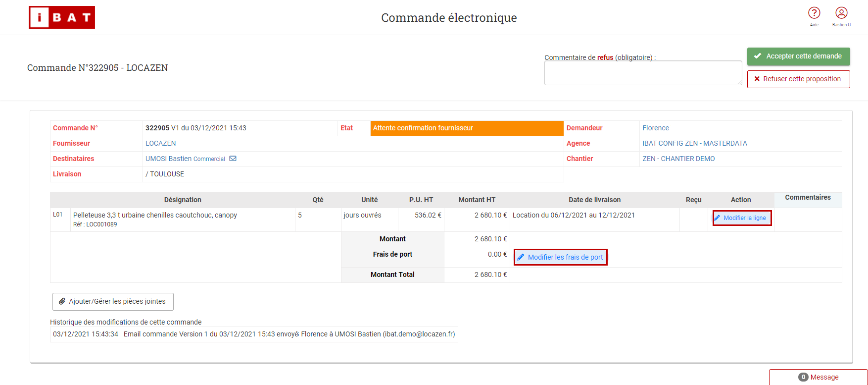Refuse with Refuser cette proposition
This screenshot has width=868, height=385.
pyautogui.click(x=798, y=79)
